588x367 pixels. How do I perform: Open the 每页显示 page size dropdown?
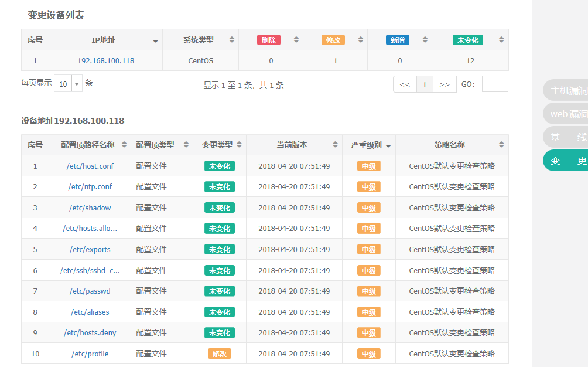point(69,84)
